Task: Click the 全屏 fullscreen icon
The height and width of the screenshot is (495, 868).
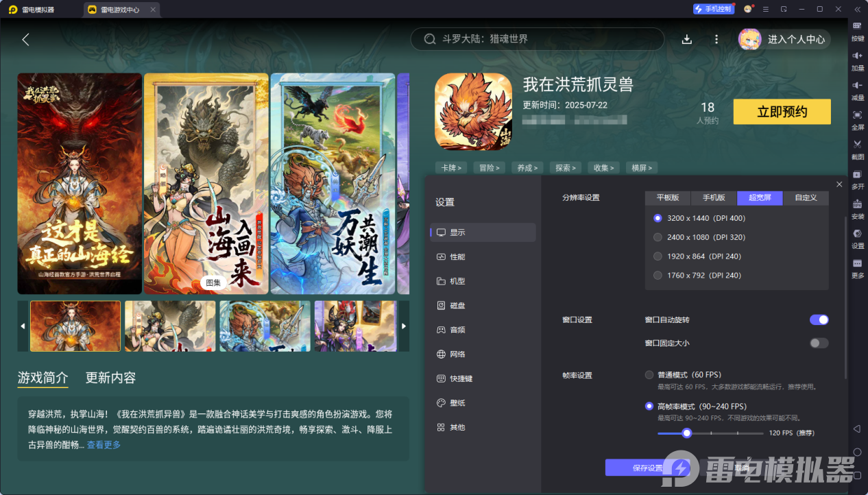Action: (x=857, y=115)
